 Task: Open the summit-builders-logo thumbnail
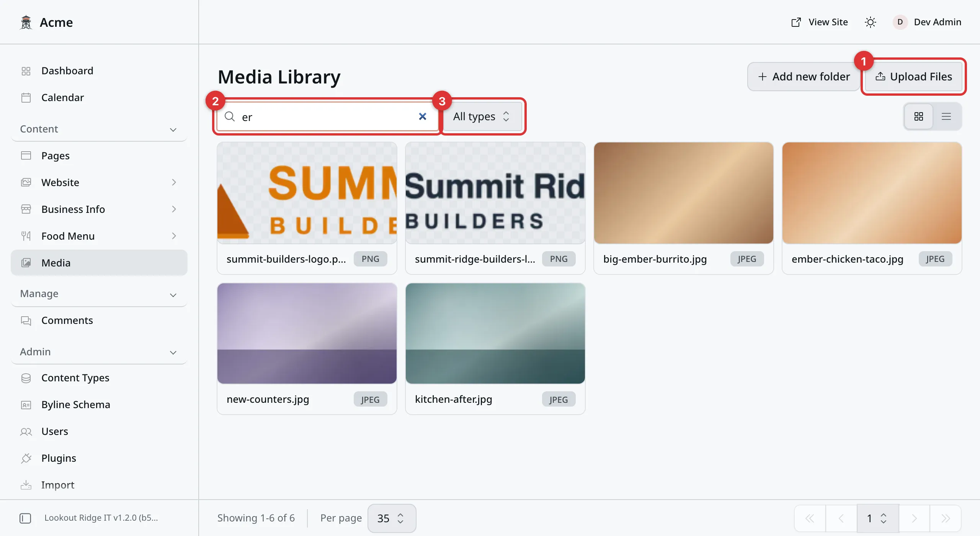[x=307, y=193]
